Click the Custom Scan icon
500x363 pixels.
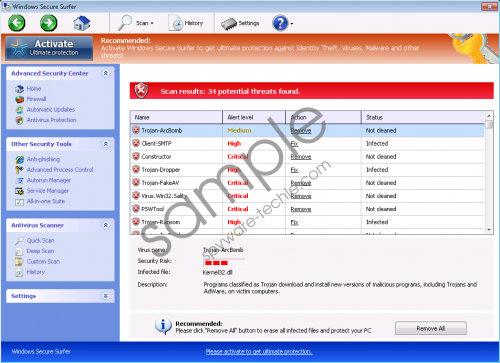(20, 262)
